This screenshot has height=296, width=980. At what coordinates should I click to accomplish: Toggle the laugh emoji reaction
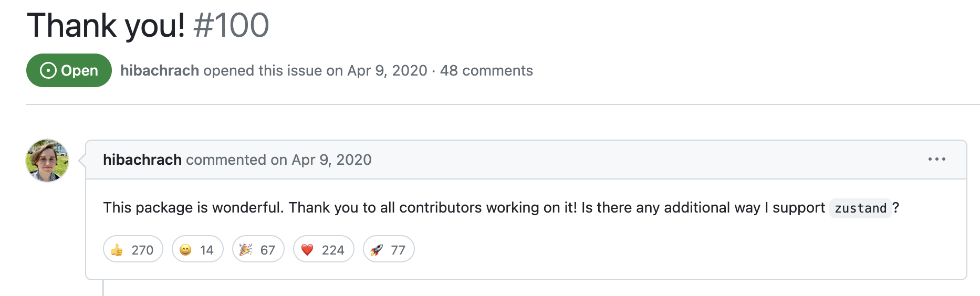pos(197,249)
